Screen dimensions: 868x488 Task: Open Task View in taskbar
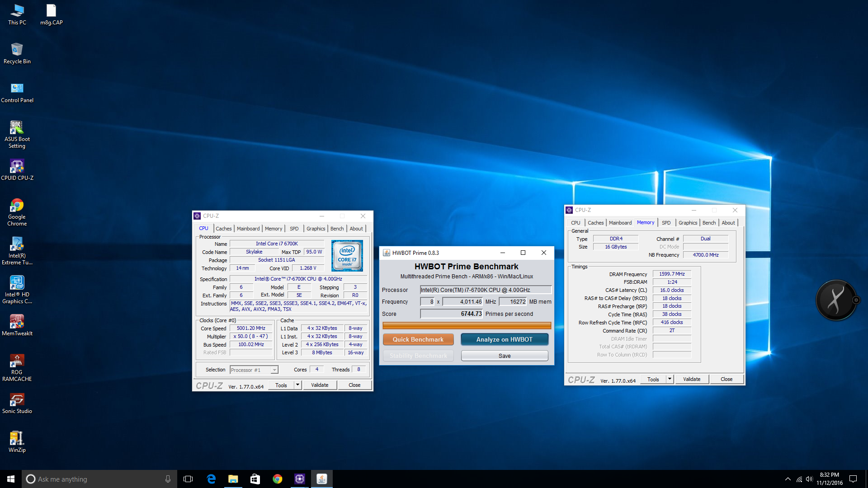pos(188,479)
